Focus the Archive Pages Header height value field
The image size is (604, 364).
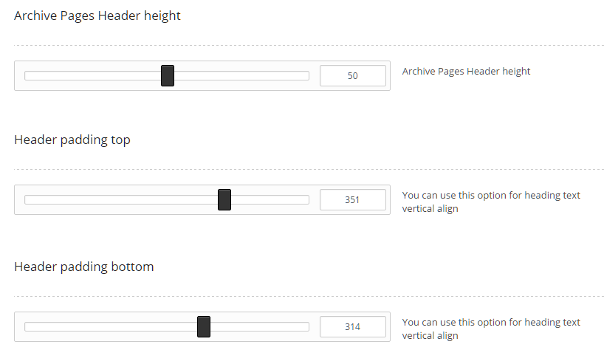click(353, 75)
